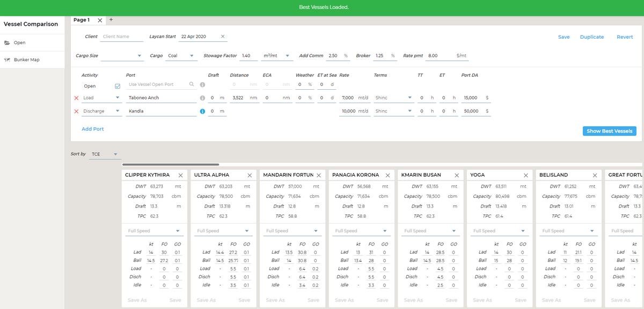This screenshot has width=644, height=309.
Task: Click the Duplicate link
Action: click(x=592, y=37)
